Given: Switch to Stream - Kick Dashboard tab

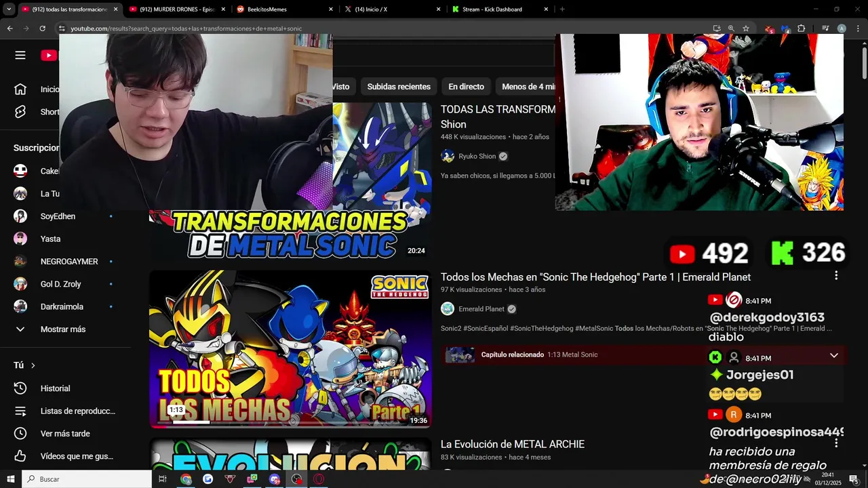Looking at the screenshot, I should [499, 9].
